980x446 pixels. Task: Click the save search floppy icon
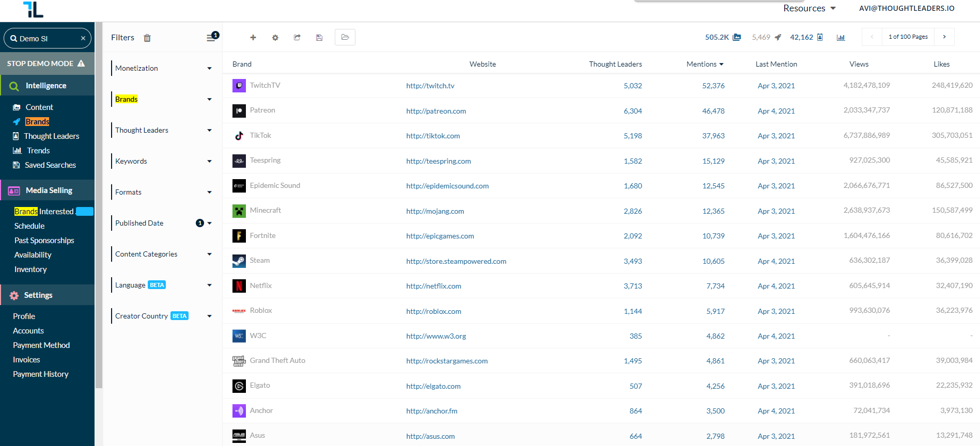tap(319, 37)
